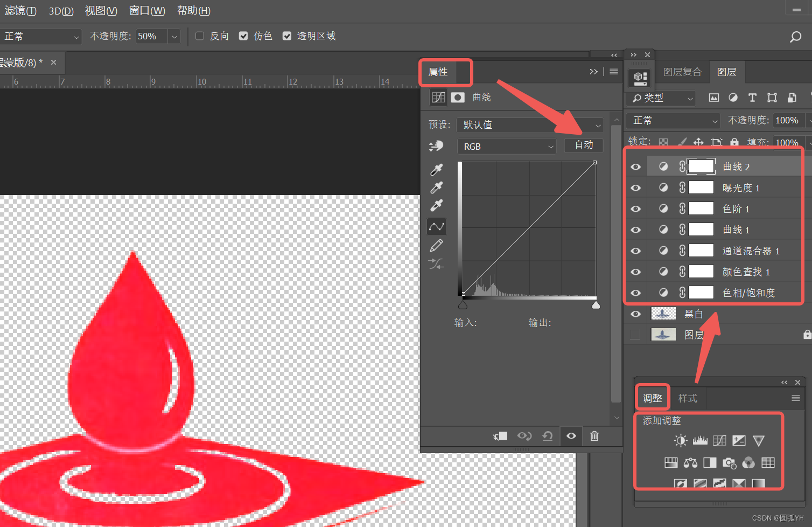
Task: Open the RGB channel dropdown in Curves
Action: pos(506,146)
